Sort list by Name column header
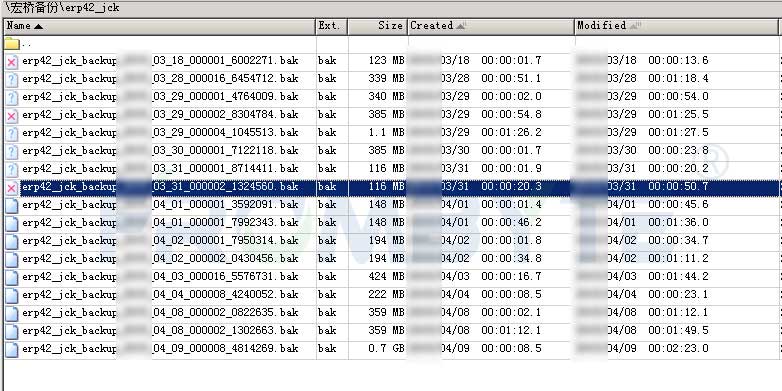This screenshot has width=782, height=391. point(160,26)
